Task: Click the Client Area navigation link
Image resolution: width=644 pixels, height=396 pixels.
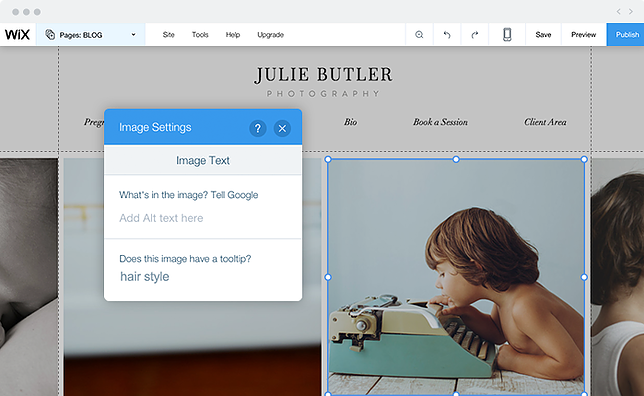Action: pyautogui.click(x=545, y=122)
